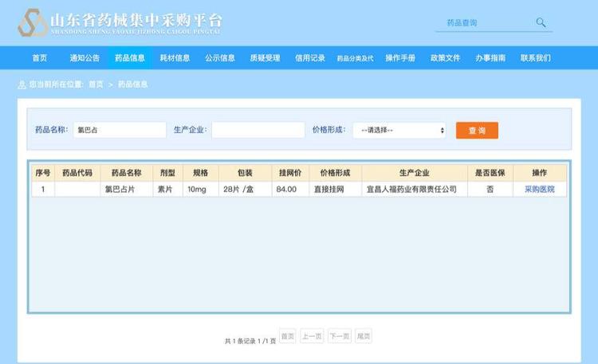This screenshot has width=598, height=364.
Task: Open the 联系我们 tab
Action: (536, 58)
